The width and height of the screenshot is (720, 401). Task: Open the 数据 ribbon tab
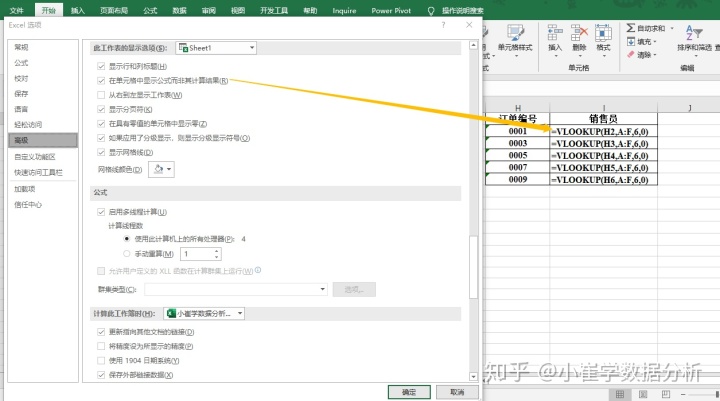[x=179, y=11]
